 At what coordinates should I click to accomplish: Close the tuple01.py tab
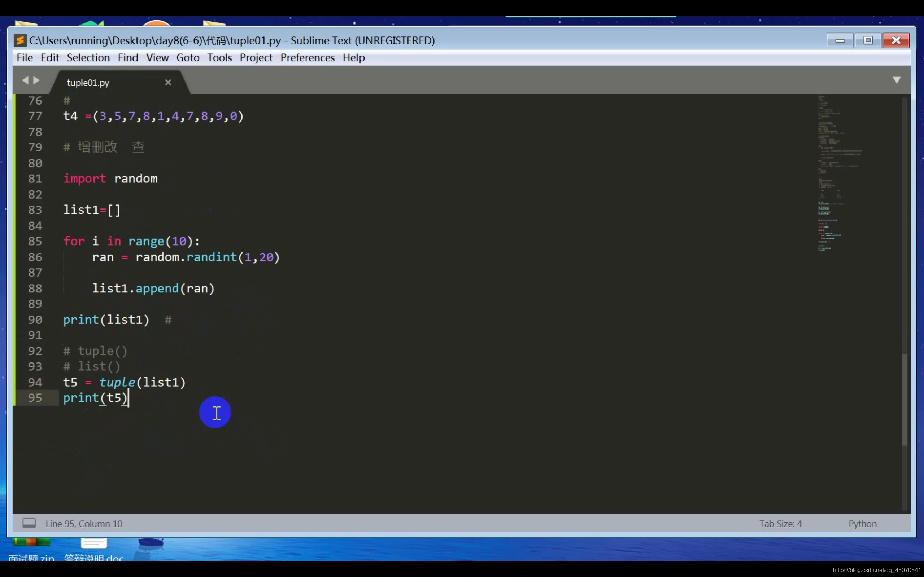click(168, 83)
